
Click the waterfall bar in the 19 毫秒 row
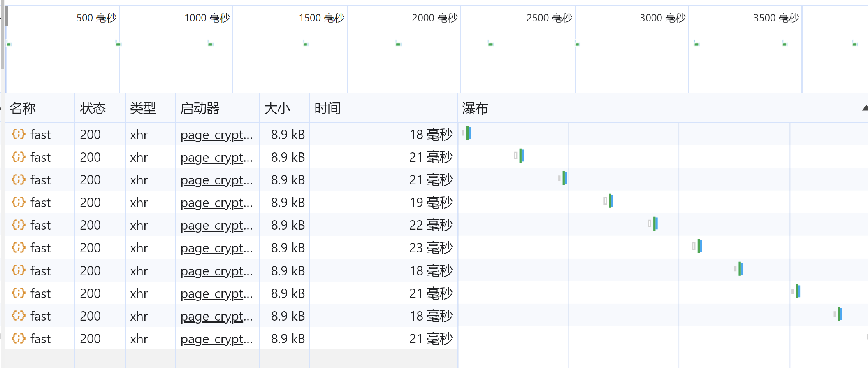[611, 201]
